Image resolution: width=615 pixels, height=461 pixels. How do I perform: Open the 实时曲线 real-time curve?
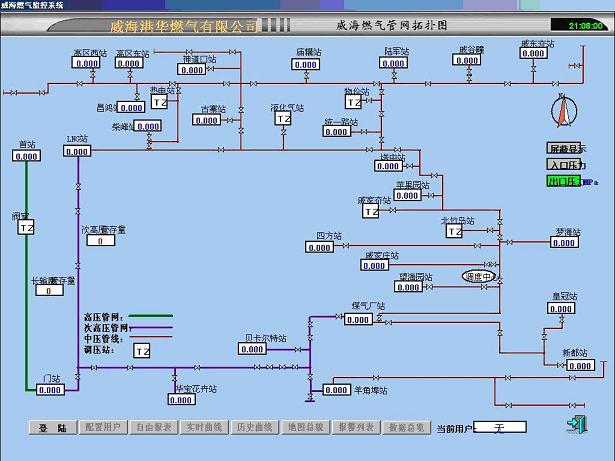click(204, 427)
